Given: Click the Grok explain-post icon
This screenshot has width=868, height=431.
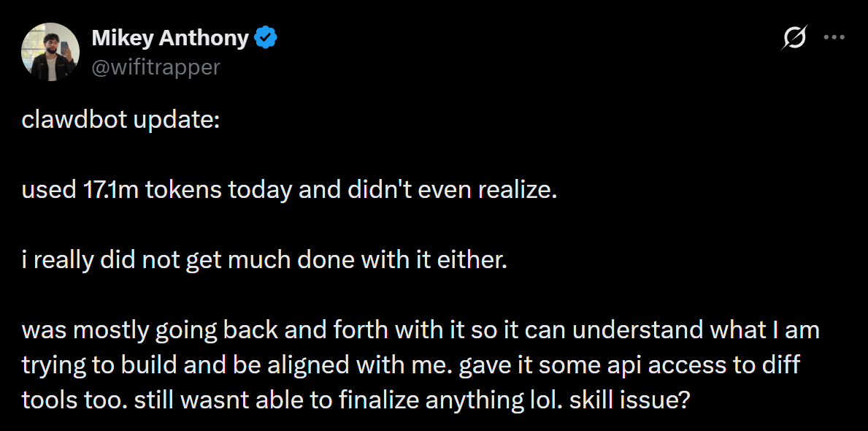Looking at the screenshot, I should tap(794, 37).
